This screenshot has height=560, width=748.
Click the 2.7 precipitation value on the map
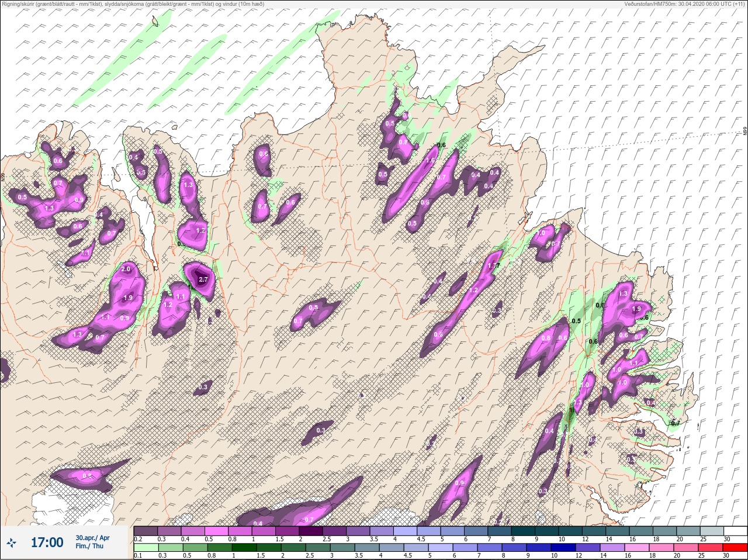(203, 280)
